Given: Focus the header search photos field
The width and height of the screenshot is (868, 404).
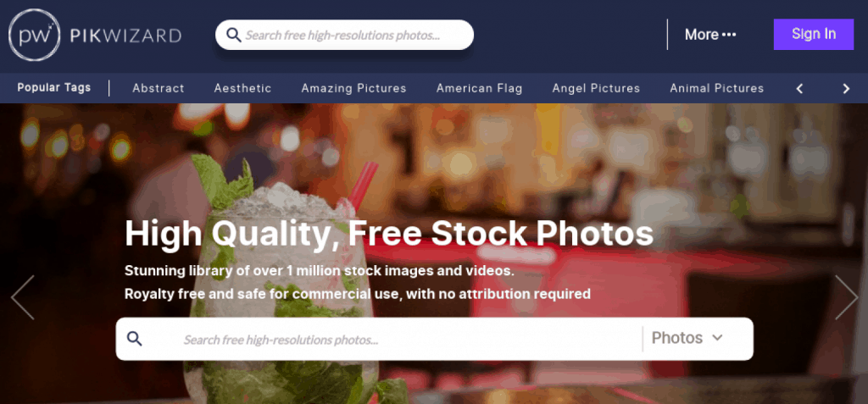Looking at the screenshot, I should (x=344, y=35).
